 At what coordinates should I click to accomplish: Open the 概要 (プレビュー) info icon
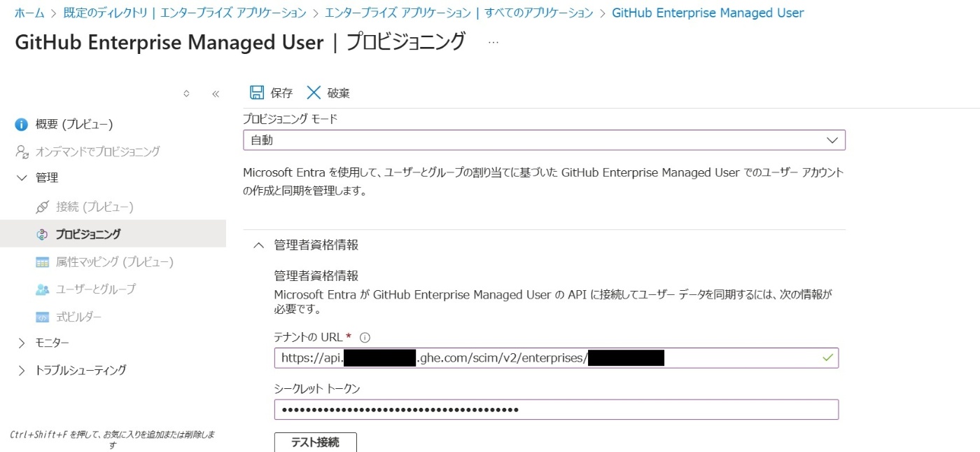[22, 125]
